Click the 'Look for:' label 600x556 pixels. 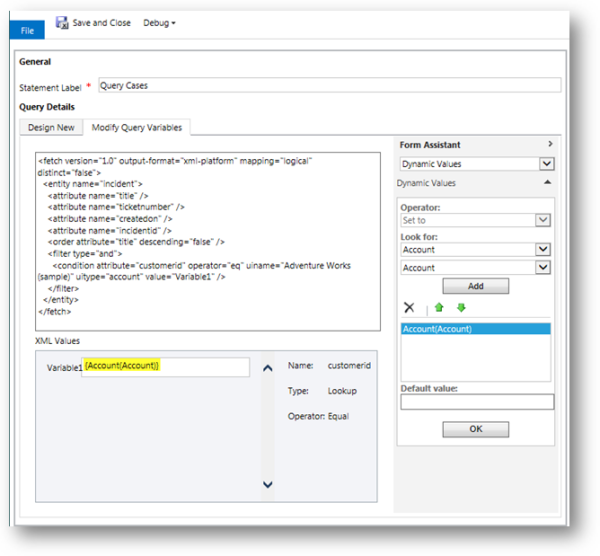419,237
